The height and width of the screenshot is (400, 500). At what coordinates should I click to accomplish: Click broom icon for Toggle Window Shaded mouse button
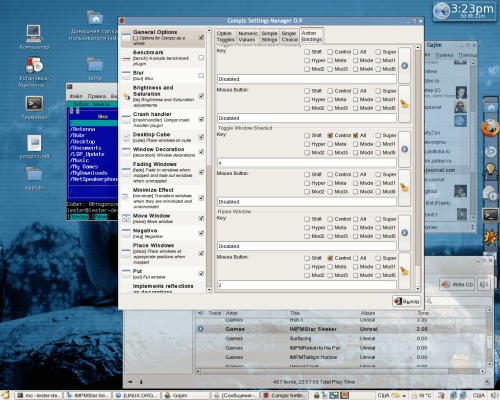tap(404, 188)
